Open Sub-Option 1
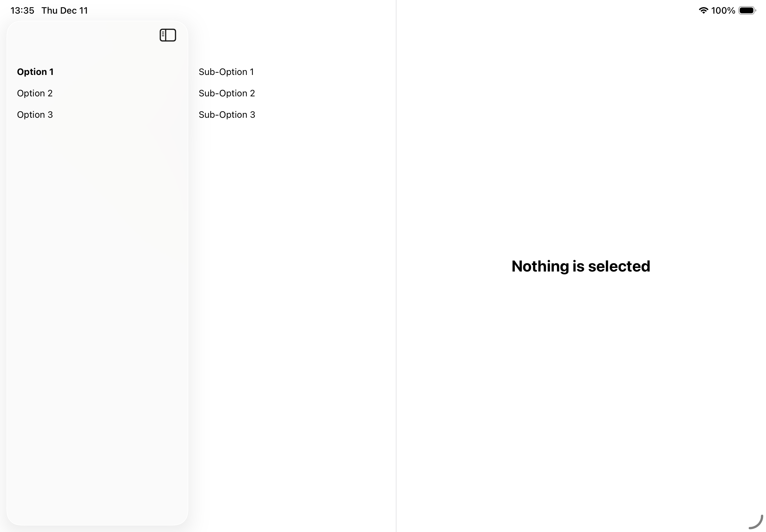The image size is (766, 532). point(227,72)
